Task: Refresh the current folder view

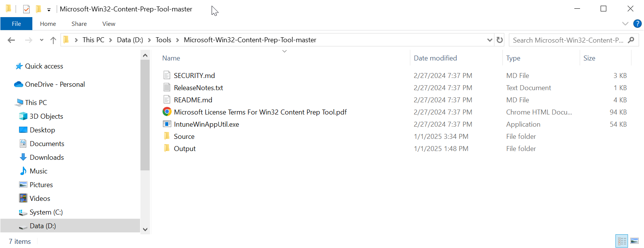Action: coord(500,40)
